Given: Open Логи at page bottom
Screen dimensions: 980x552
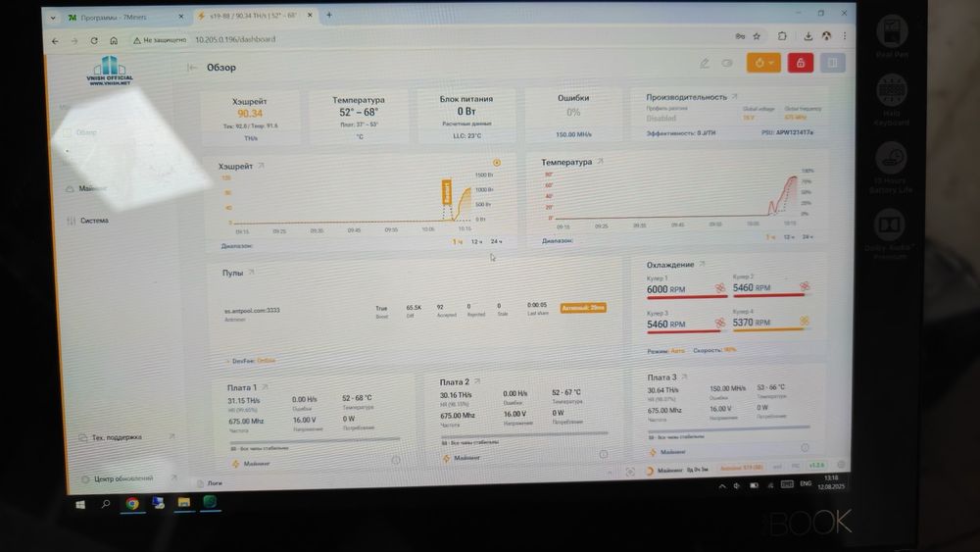Looking at the screenshot, I should pos(210,483).
